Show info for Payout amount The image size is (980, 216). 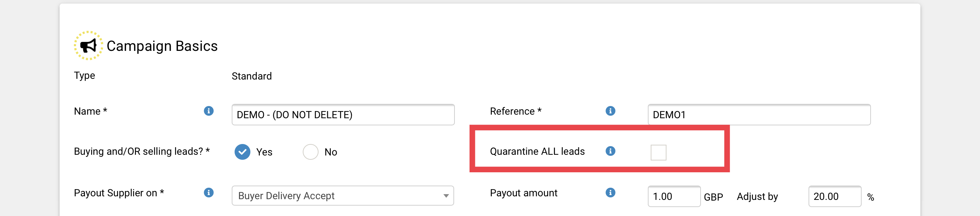(610, 192)
